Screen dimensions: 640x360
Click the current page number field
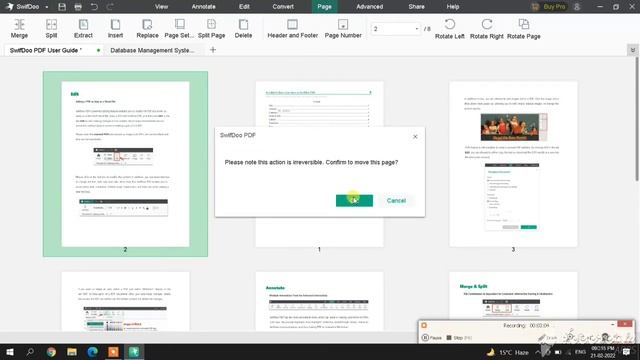[392, 29]
